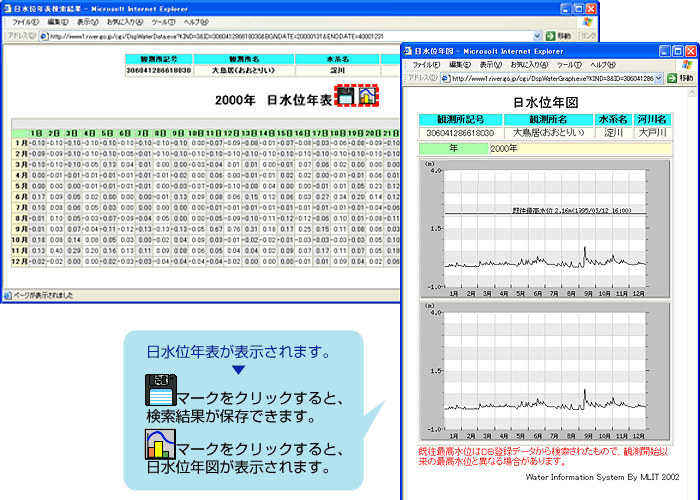Image resolution: width=700 pixels, height=500 pixels.
Task: Click the floppy disk icon in the blue callout
Action: coord(160,389)
